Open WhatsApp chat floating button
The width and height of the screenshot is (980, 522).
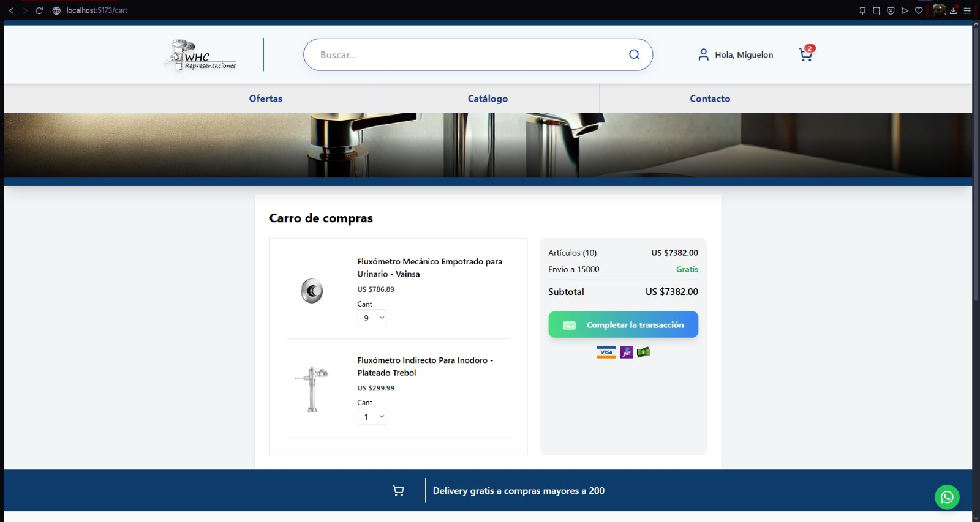(x=947, y=497)
